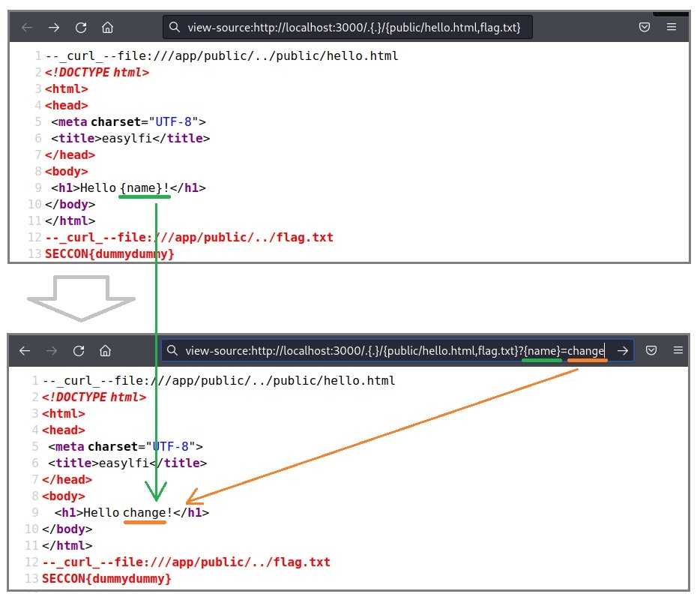Click Go arrow in lower address bar
Viewport: 700px width, 600px height.
coord(623,351)
